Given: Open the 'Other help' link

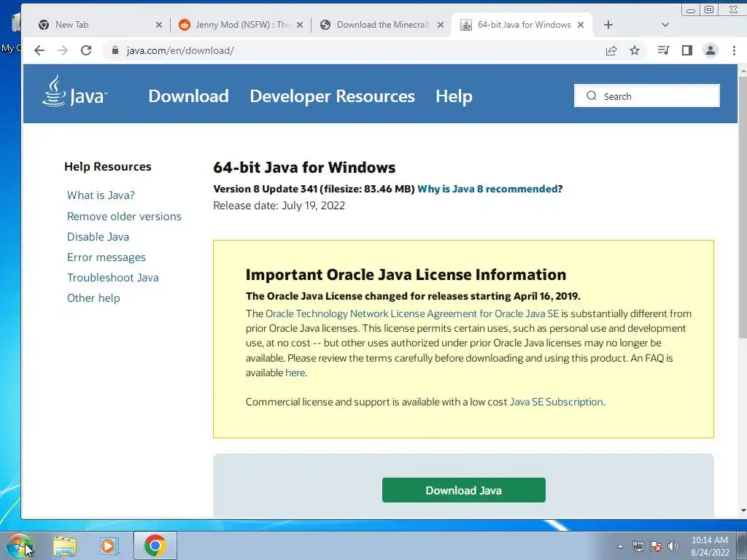Looking at the screenshot, I should point(93,298).
